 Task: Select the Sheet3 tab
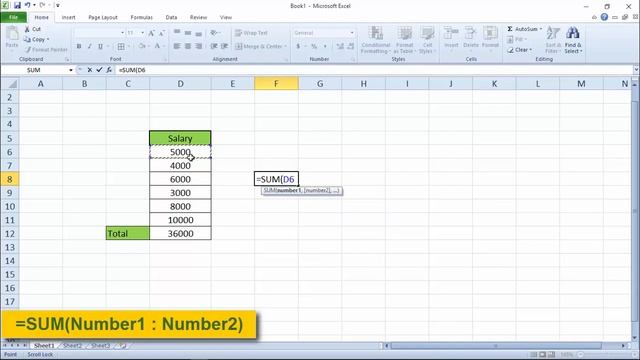[100, 346]
